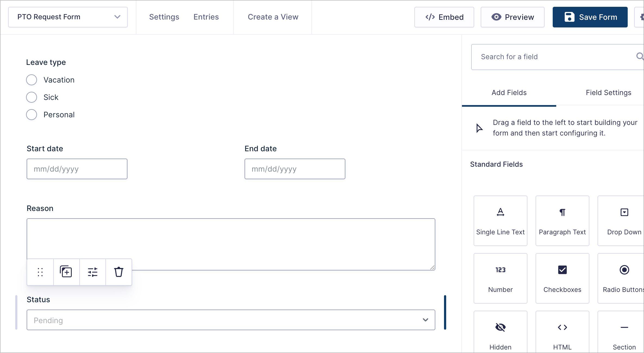Viewport: 644px width, 353px height.
Task: Switch to the Field Settings tab
Action: tap(608, 93)
